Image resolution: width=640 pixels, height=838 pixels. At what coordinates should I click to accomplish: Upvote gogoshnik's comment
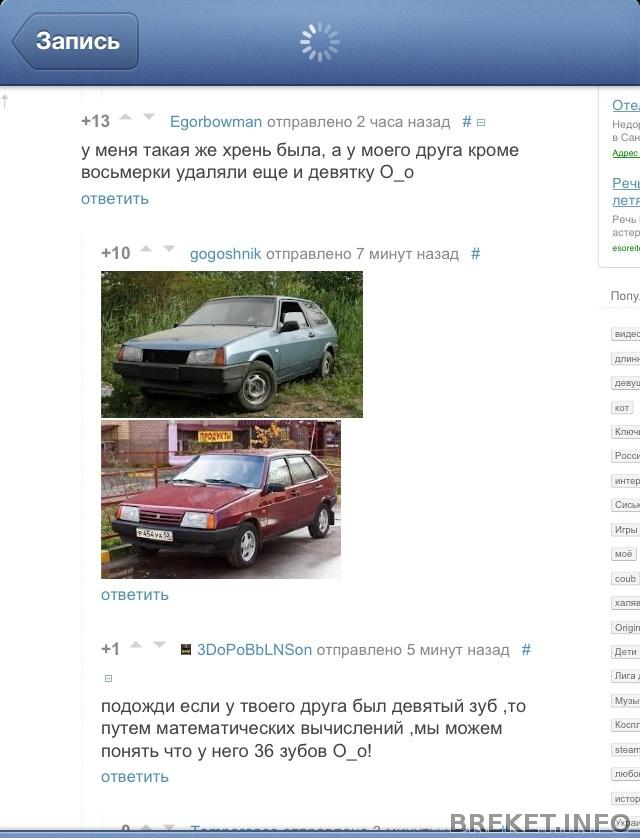(x=146, y=249)
